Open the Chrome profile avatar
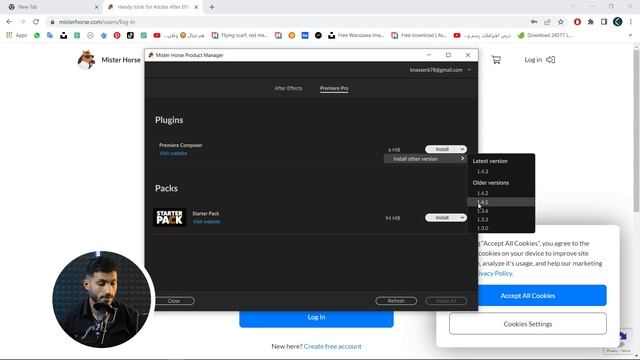The image size is (640, 360). (x=618, y=22)
